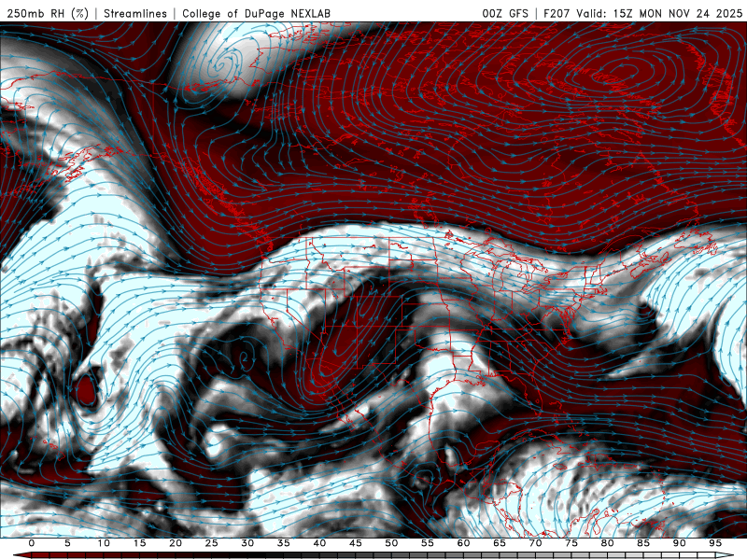Click the "40" tick on the color scale
The width and height of the screenshot is (747, 560).
point(319,543)
